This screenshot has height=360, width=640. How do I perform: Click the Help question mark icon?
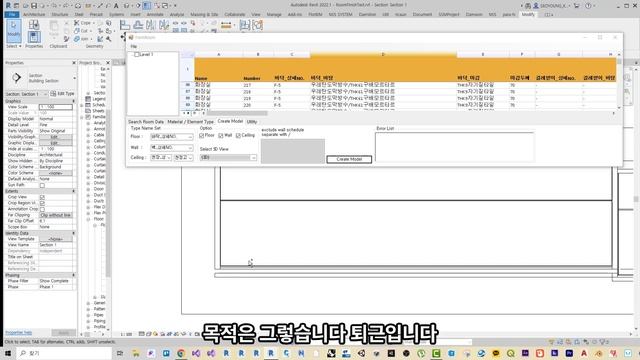point(588,6)
